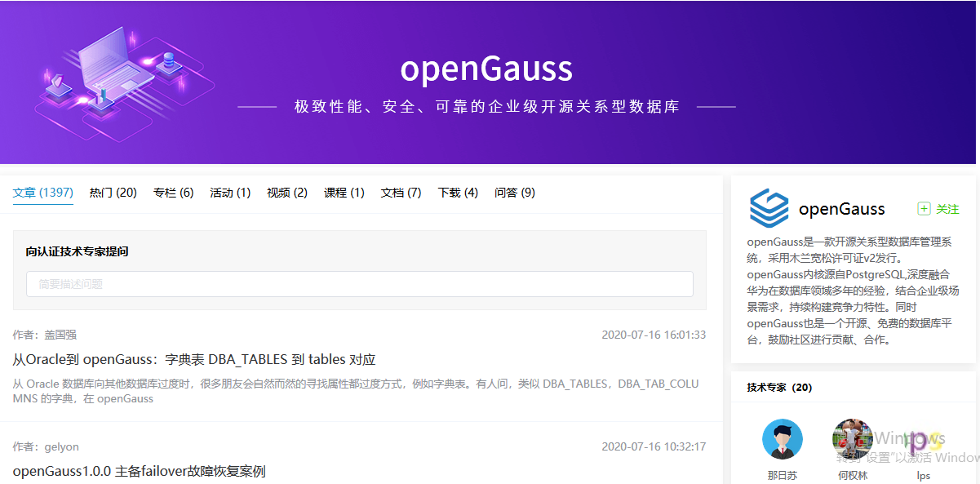
Task: Open the 课程 (1) tab
Action: click(x=344, y=193)
